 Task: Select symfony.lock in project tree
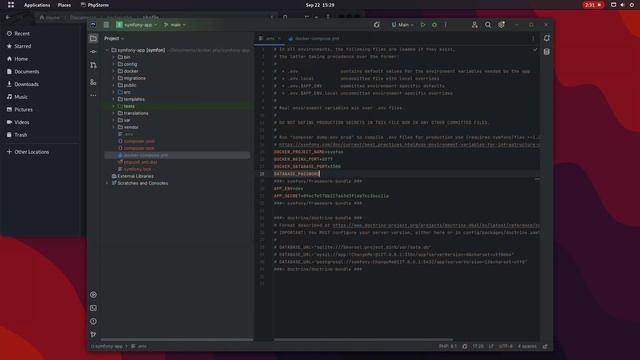point(137,169)
